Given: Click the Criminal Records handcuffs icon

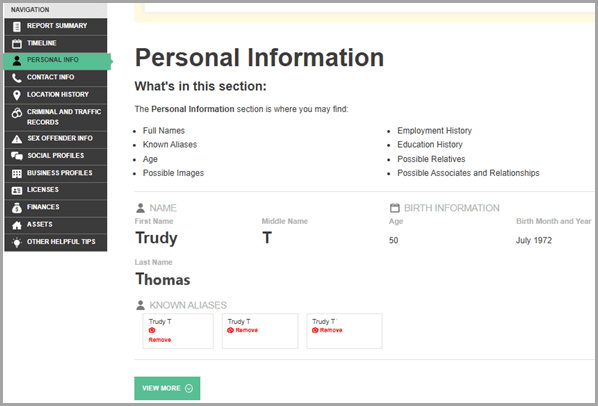Looking at the screenshot, I should [x=17, y=113].
